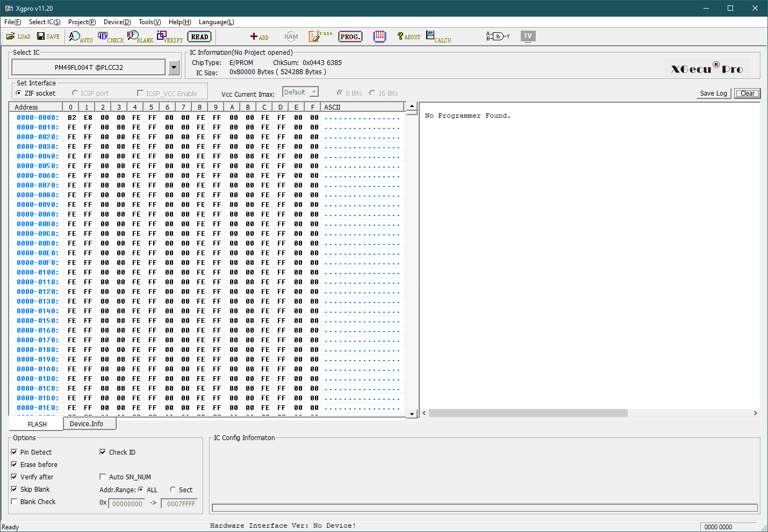The image size is (768, 532).
Task: Toggle Check ID checkbox
Action: click(103, 452)
